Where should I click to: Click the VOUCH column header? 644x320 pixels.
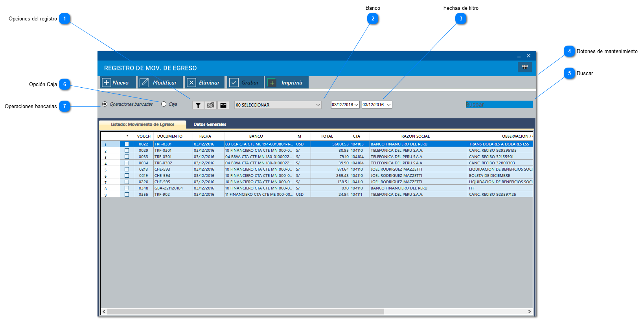click(144, 136)
